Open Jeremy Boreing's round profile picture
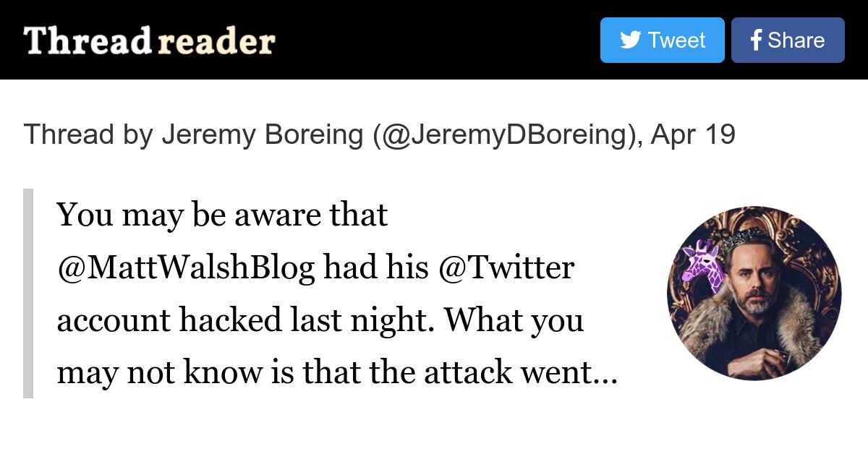 pyautogui.click(x=754, y=293)
